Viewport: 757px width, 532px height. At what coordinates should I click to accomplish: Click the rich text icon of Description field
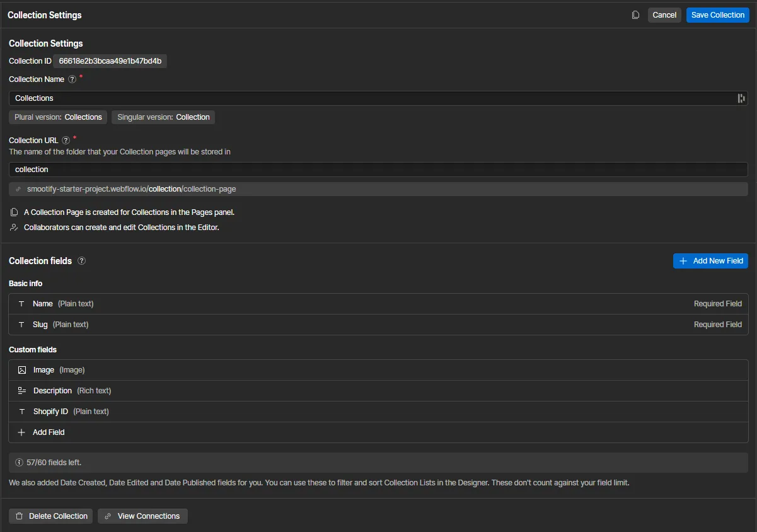tap(22, 391)
